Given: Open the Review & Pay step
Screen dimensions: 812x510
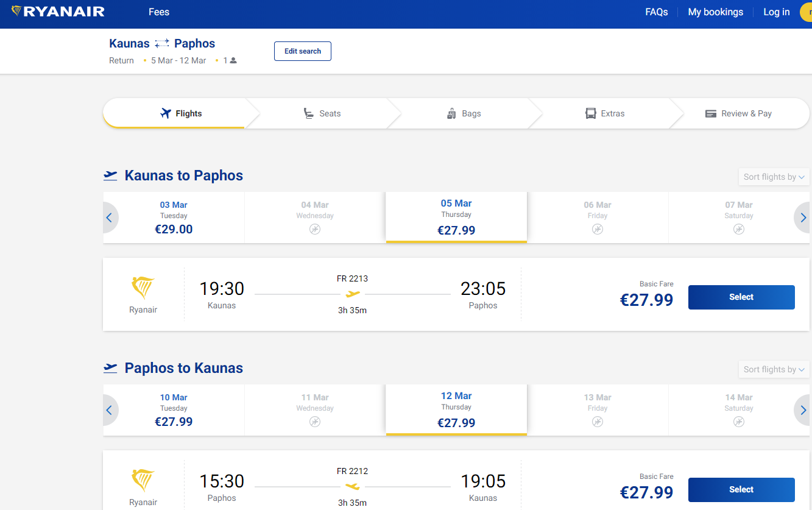Looking at the screenshot, I should (x=738, y=113).
